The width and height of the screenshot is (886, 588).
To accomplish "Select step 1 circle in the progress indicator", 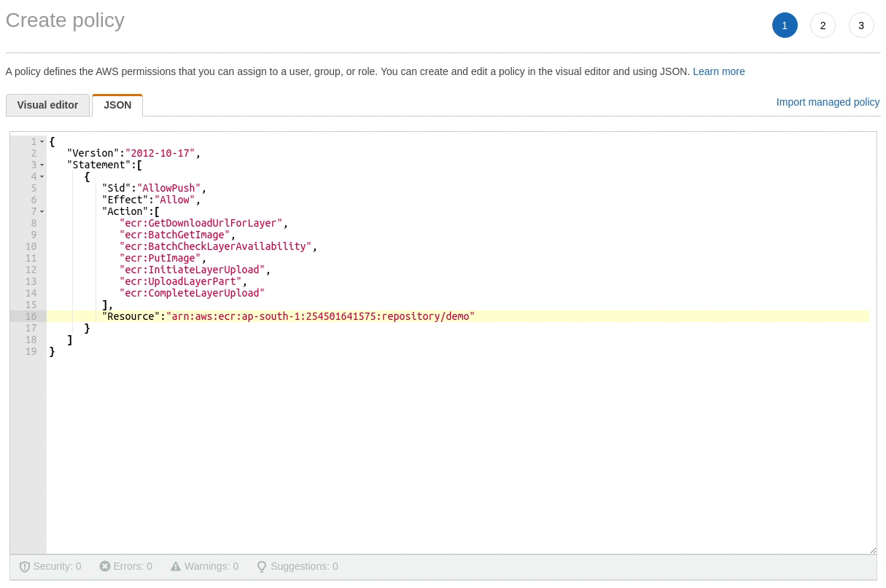I will [785, 25].
